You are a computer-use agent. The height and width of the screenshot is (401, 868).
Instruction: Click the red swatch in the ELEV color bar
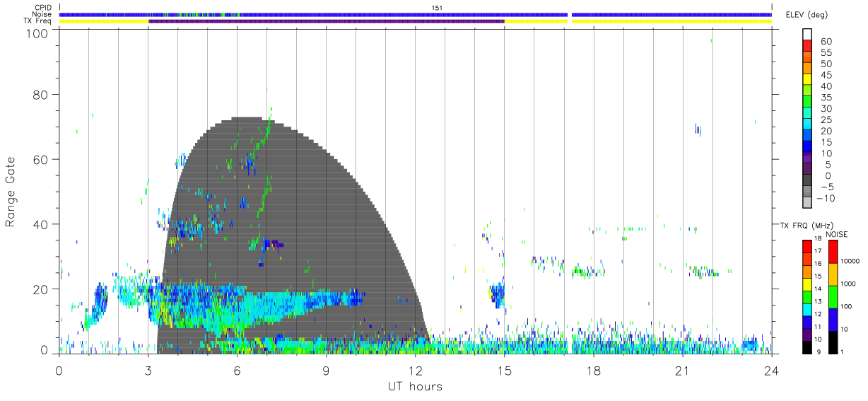807,45
